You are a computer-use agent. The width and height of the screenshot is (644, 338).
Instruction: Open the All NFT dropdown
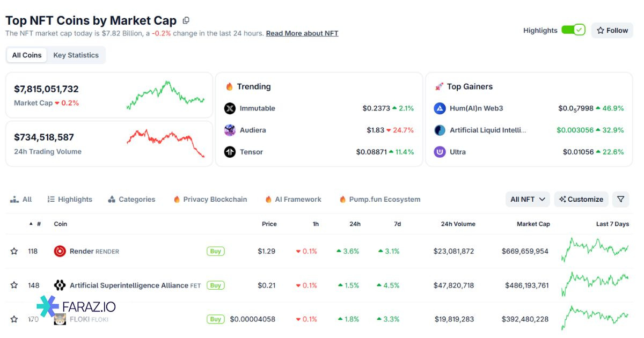click(x=528, y=199)
